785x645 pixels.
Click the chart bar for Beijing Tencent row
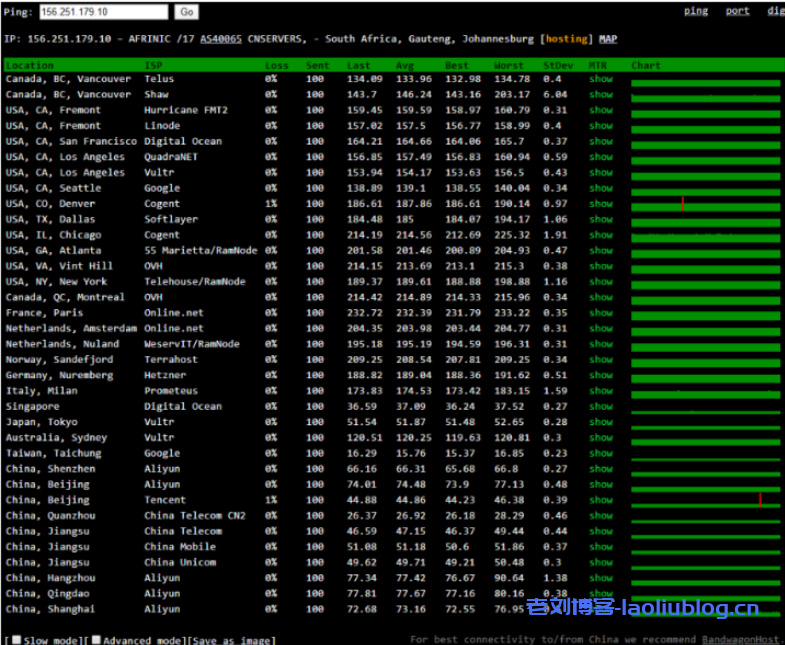tap(705, 501)
